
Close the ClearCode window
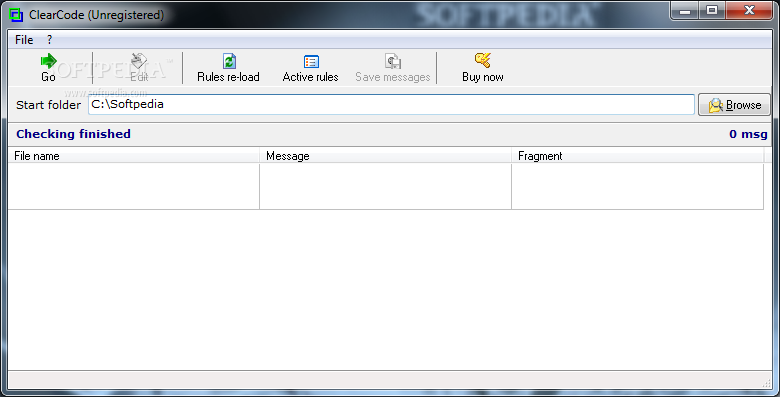[x=749, y=10]
